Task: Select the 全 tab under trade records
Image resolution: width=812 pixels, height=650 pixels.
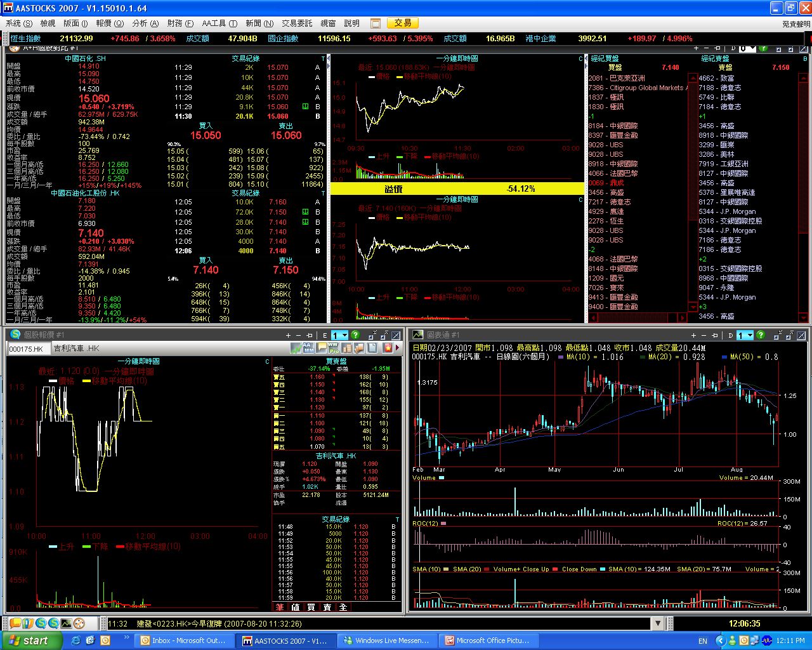Action: coord(343,607)
